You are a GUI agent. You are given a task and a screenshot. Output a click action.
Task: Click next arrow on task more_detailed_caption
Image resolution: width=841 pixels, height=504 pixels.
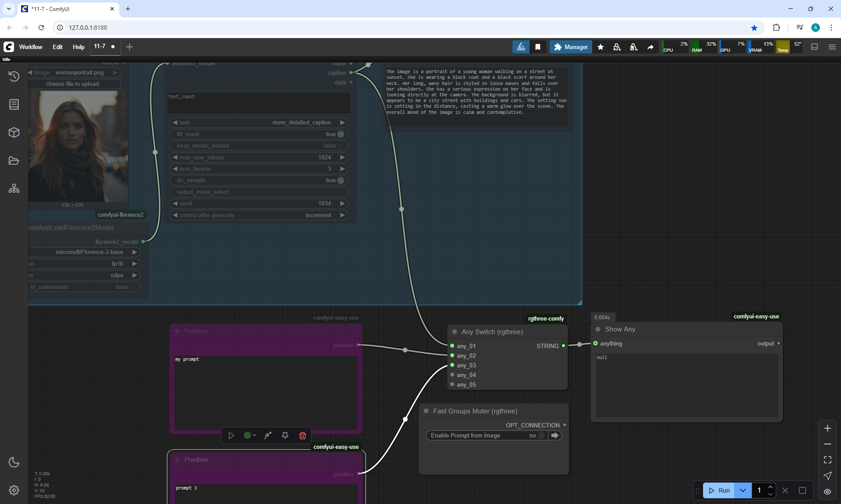[x=343, y=122]
